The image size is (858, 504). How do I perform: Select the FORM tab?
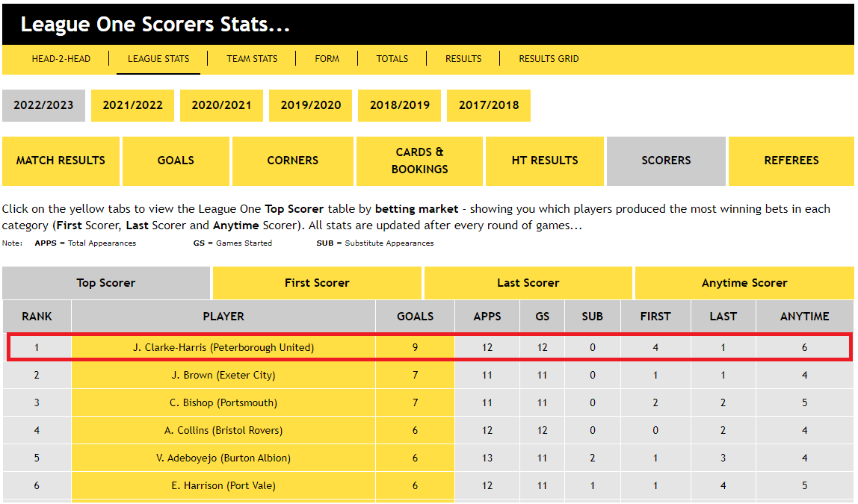pyautogui.click(x=327, y=58)
